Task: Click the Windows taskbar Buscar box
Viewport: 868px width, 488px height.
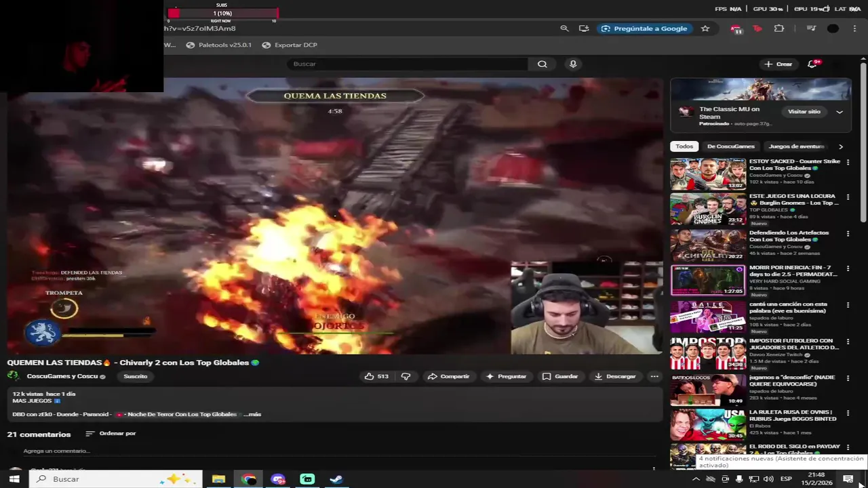Action: (x=117, y=479)
